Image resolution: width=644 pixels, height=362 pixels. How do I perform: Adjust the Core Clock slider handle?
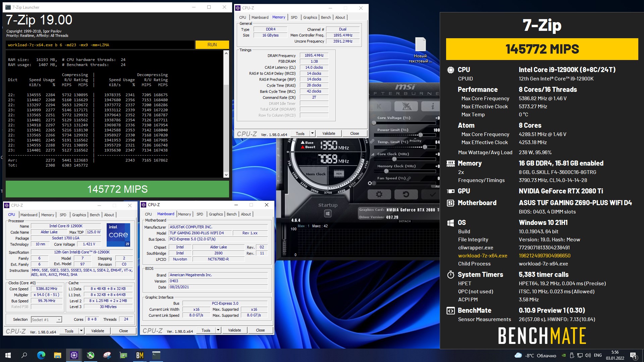click(394, 159)
